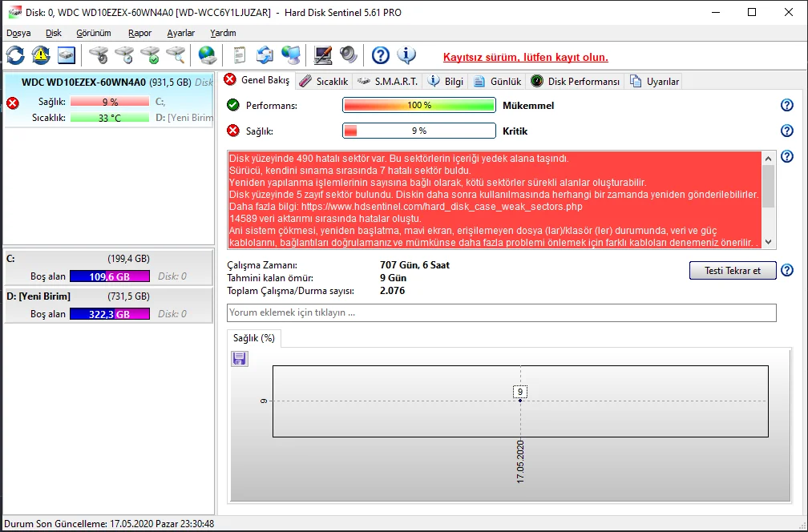Viewport: 808px width, 532px height.
Task: Click the disk with clock toolbar icon
Action: coord(124,54)
